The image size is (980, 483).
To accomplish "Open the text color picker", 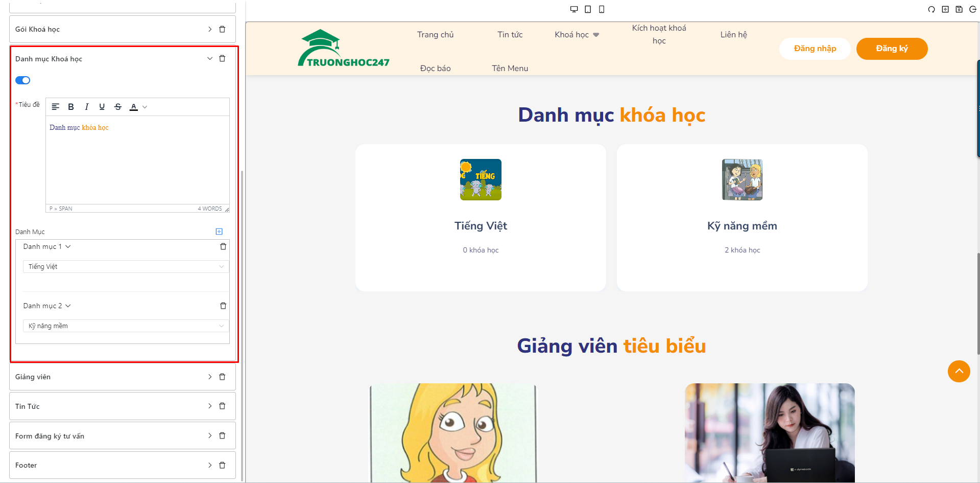I will (145, 107).
